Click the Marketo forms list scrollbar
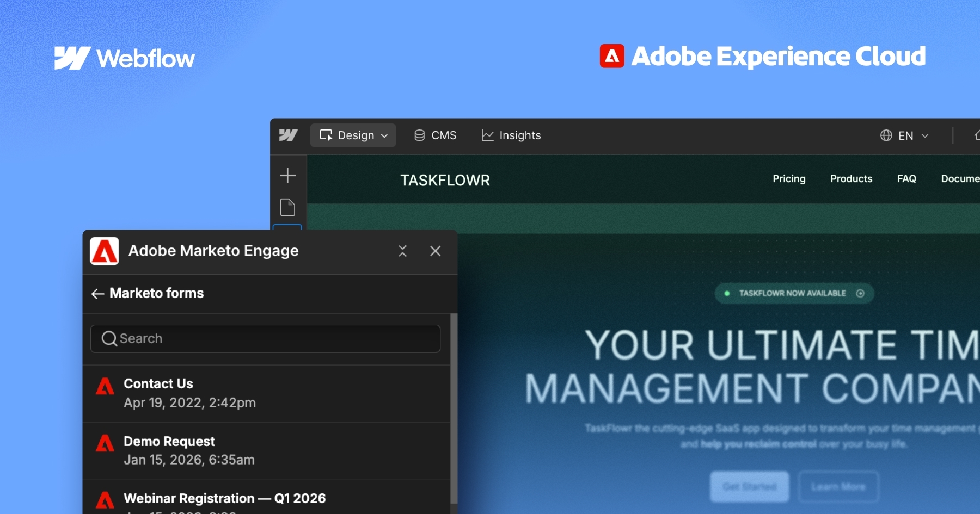Screen dimensions: 980x514 coord(454,409)
